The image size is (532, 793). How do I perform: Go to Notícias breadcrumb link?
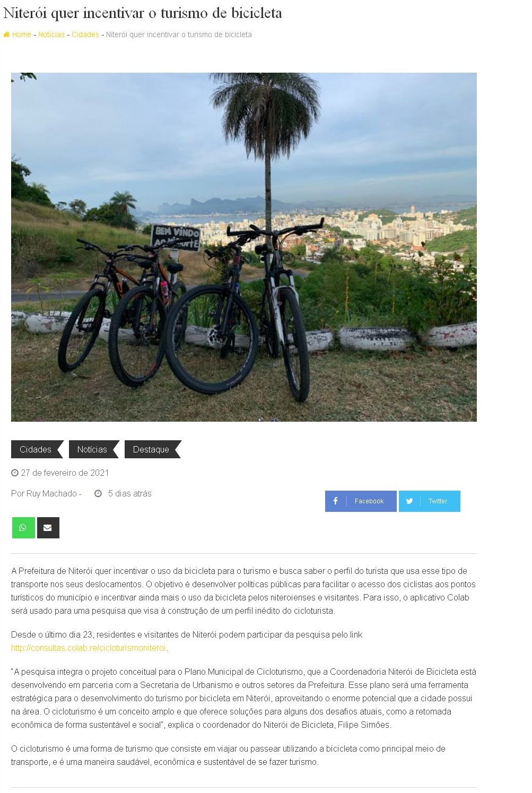[x=51, y=35]
